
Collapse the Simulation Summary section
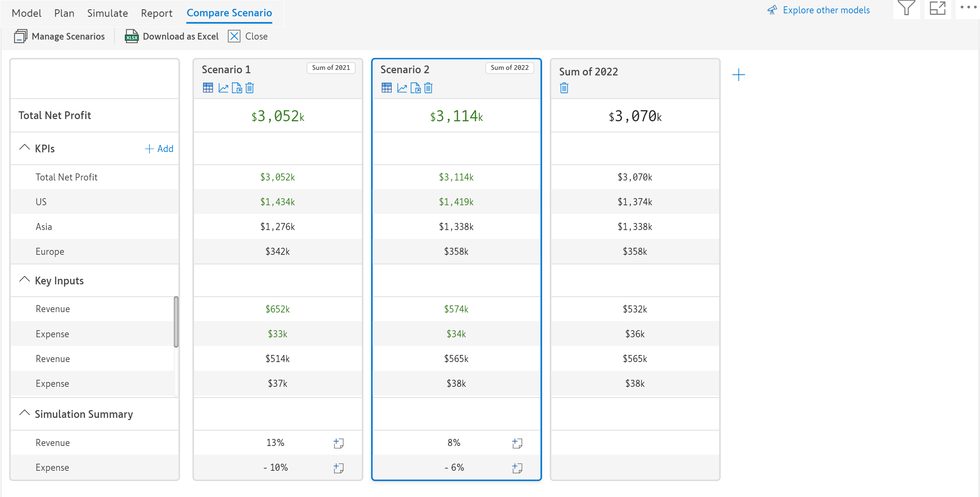(x=24, y=413)
